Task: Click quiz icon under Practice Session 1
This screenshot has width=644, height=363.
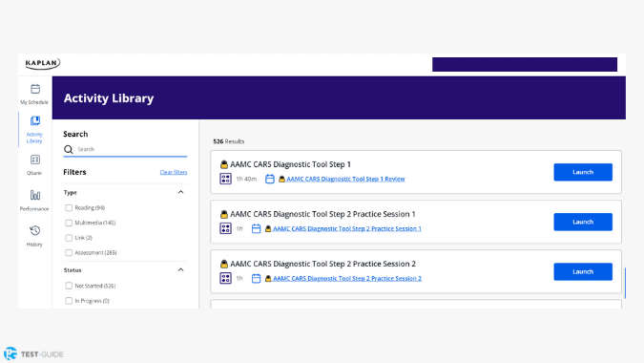Action: [x=225, y=228]
